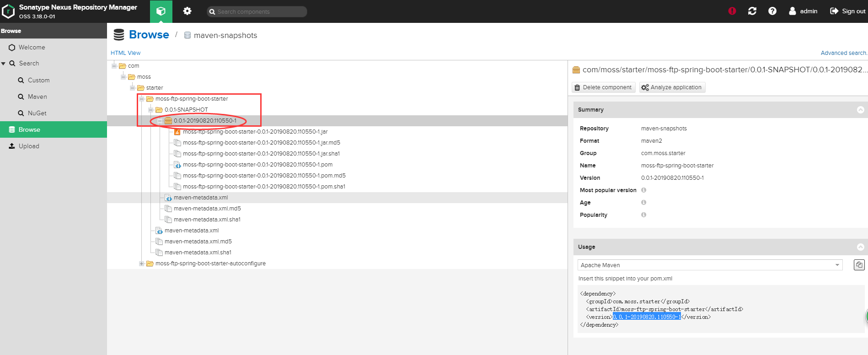
Task: Select Browse in the sidebar
Action: pyautogui.click(x=54, y=129)
